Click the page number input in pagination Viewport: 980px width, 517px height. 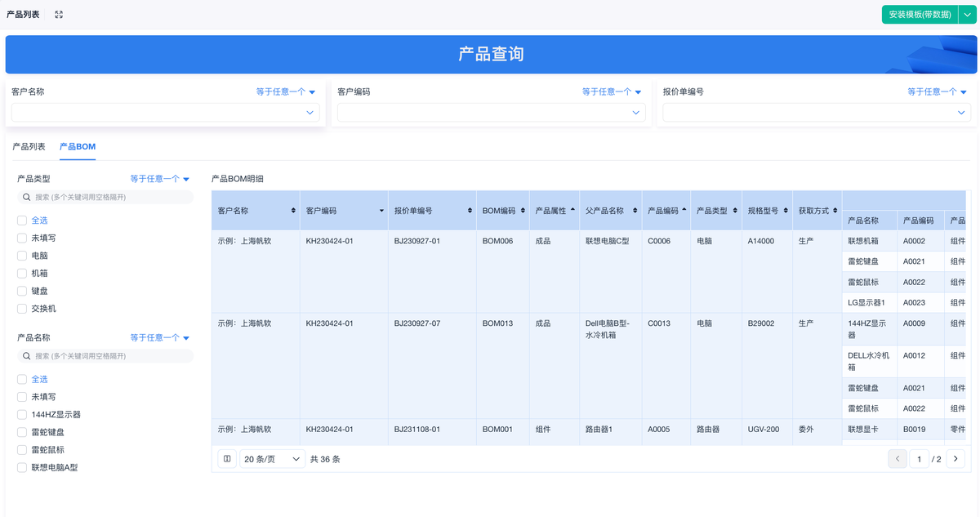(920, 459)
